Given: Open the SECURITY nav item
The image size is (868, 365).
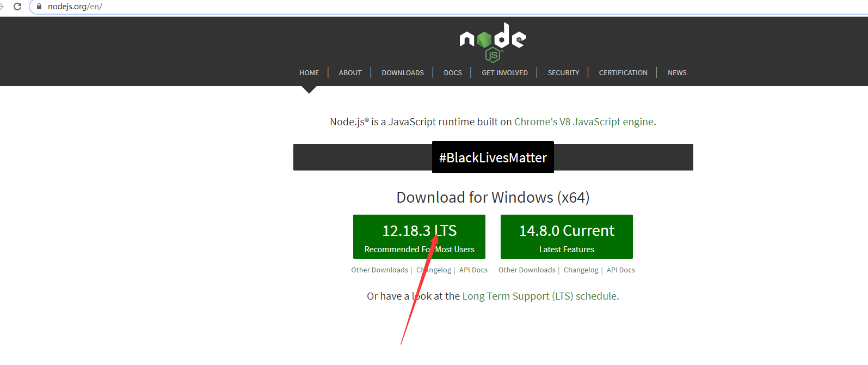Looking at the screenshot, I should coord(563,73).
